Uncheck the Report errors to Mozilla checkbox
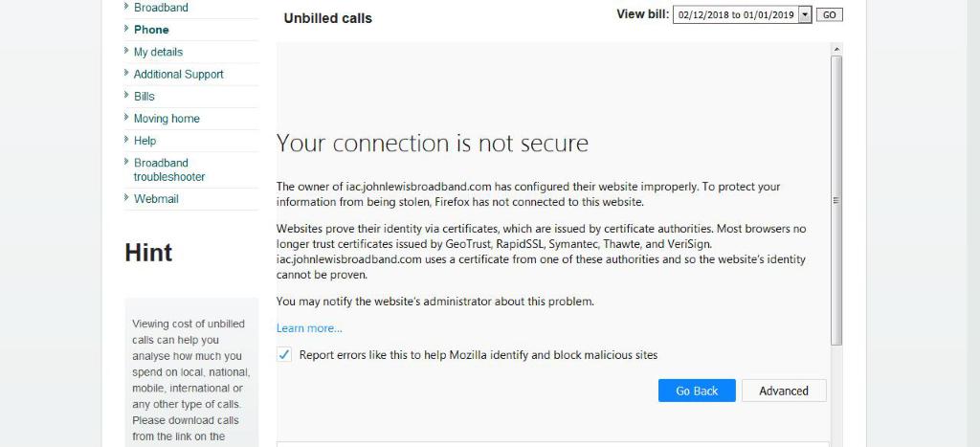This screenshot has width=980, height=447. pyautogui.click(x=284, y=355)
